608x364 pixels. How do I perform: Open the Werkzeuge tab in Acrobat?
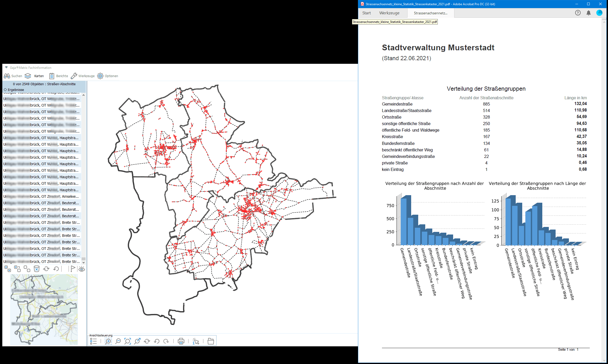389,13
